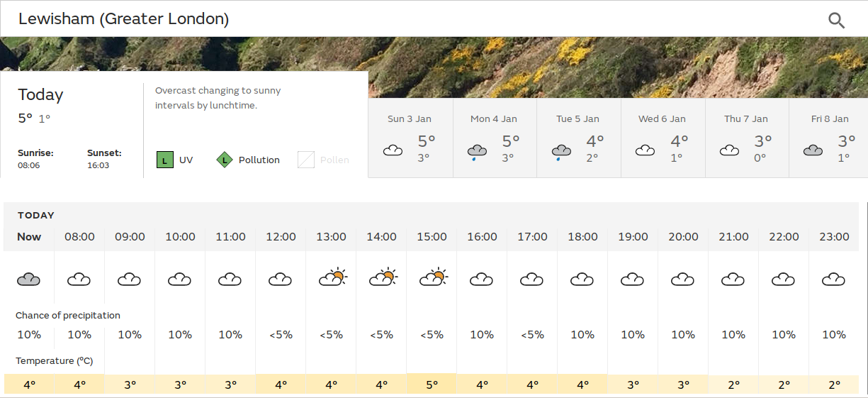Screen dimensions: 868x398
Task: Click the 5° temperature cell at 15:00
Action: click(x=432, y=385)
